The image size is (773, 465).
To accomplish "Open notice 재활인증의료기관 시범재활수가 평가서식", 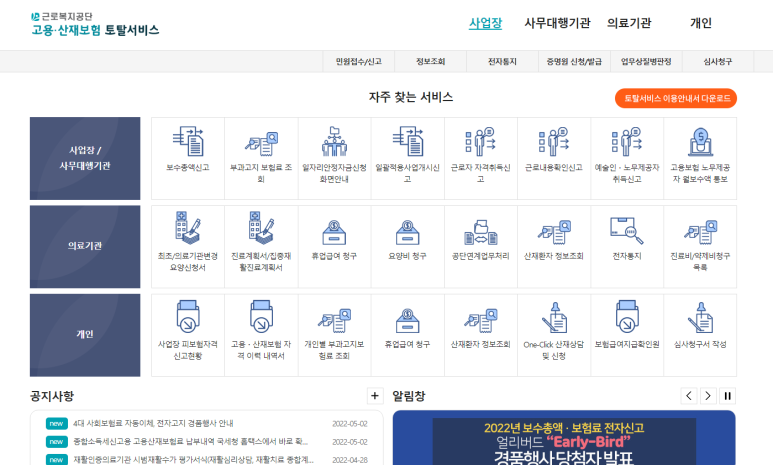I will tap(193, 460).
